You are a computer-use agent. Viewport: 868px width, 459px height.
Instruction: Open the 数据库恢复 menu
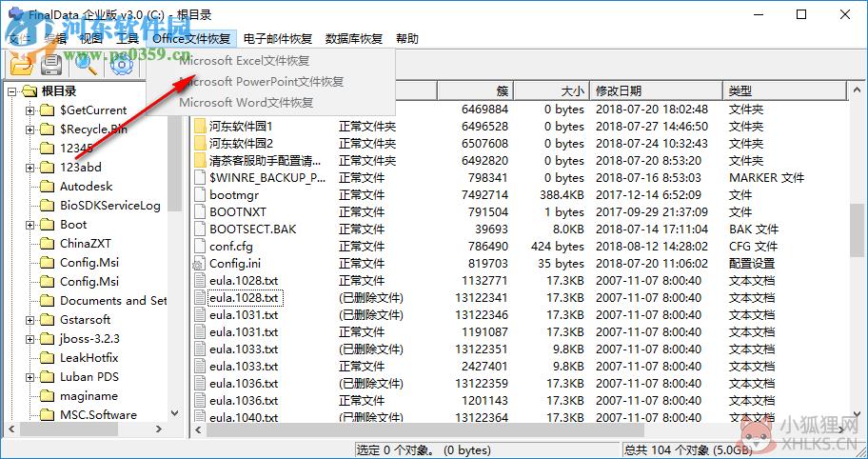354,39
